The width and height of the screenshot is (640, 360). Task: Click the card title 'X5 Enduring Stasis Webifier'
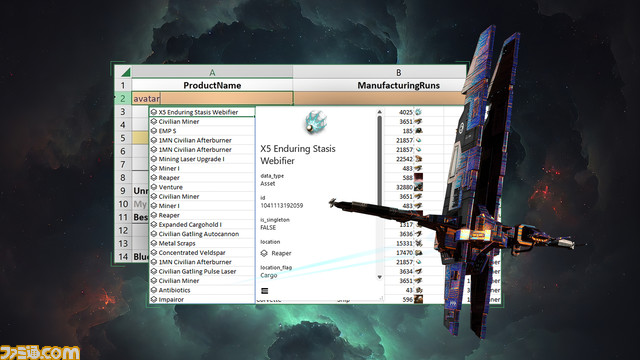click(x=298, y=155)
